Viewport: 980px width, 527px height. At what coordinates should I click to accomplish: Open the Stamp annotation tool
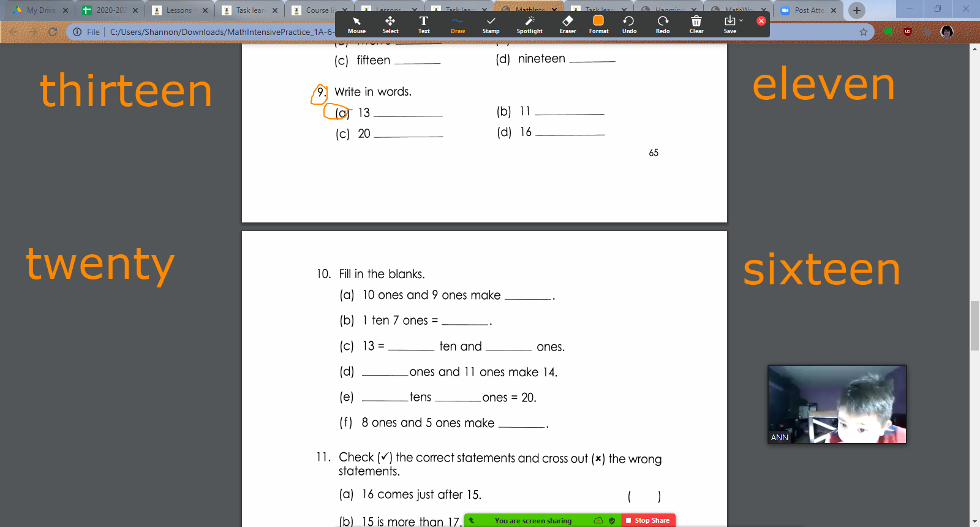491,25
